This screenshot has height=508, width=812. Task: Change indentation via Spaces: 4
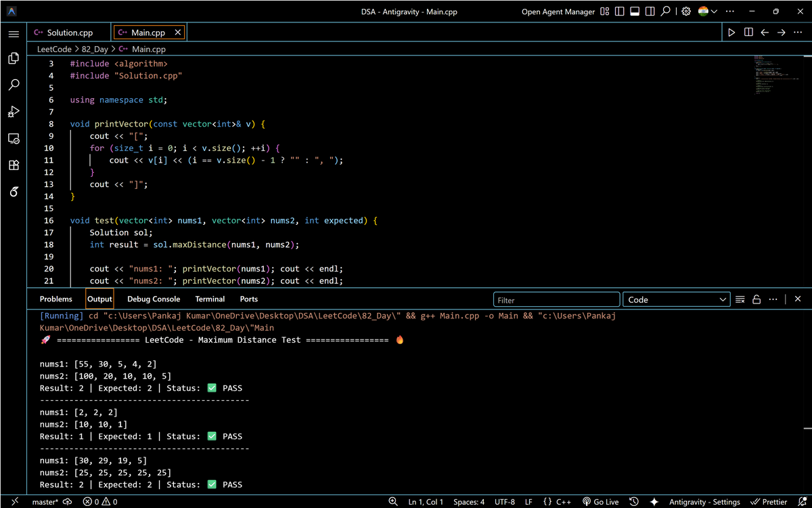pos(469,502)
